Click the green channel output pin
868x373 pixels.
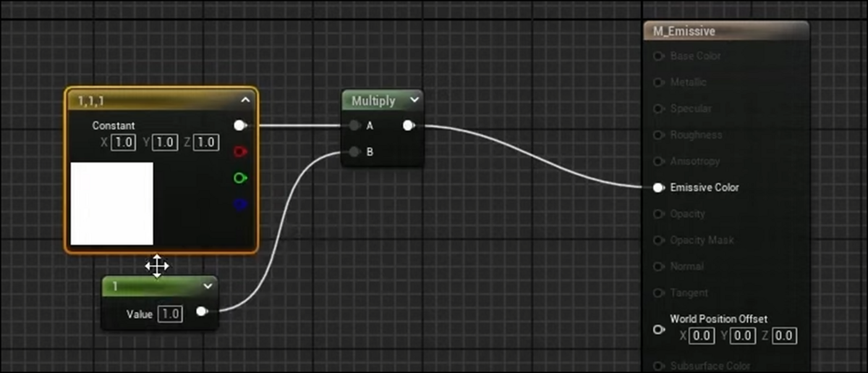click(240, 178)
